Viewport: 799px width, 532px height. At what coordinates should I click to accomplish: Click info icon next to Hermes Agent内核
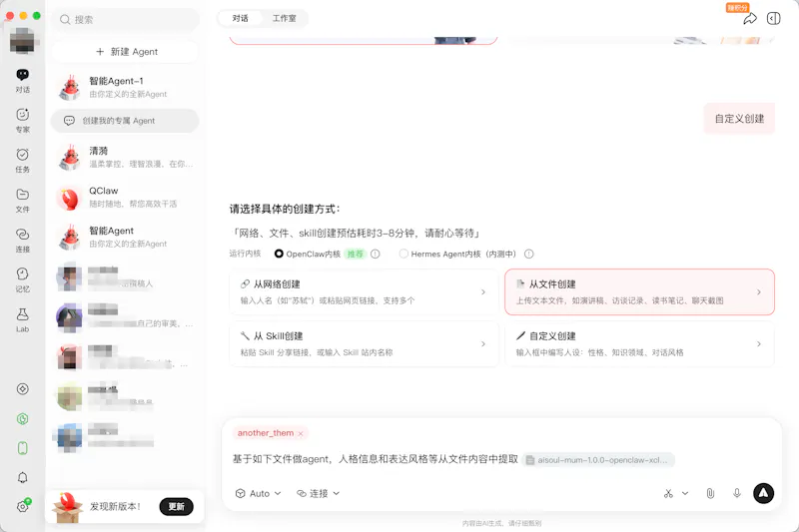pos(529,254)
